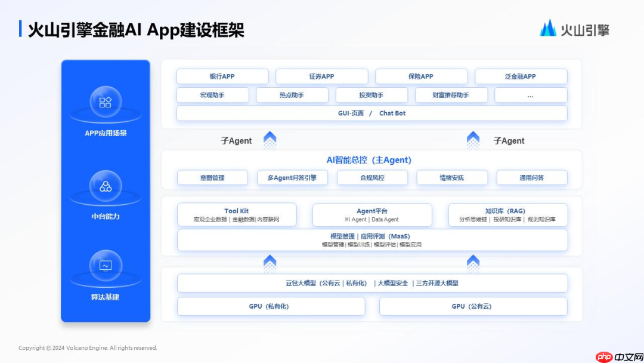Click the 多Agent问答引擎 box
The width and height of the screenshot is (644, 363).
[x=292, y=177]
